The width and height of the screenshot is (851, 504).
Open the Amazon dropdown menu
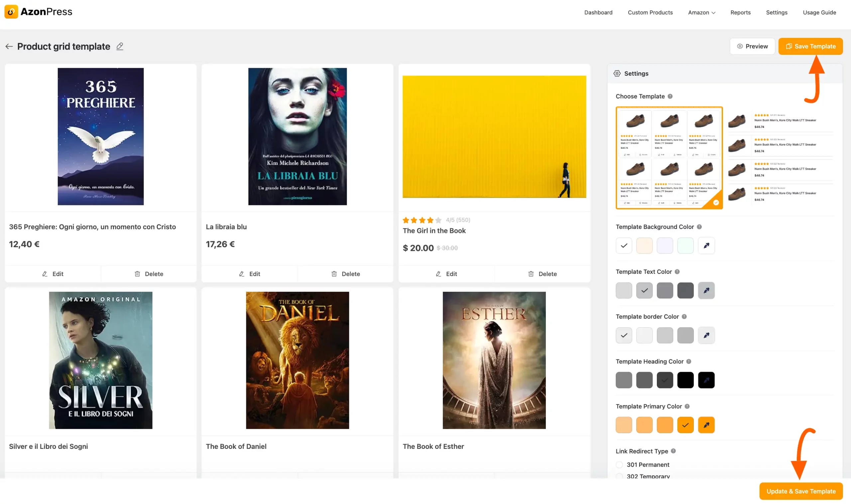[x=701, y=13]
